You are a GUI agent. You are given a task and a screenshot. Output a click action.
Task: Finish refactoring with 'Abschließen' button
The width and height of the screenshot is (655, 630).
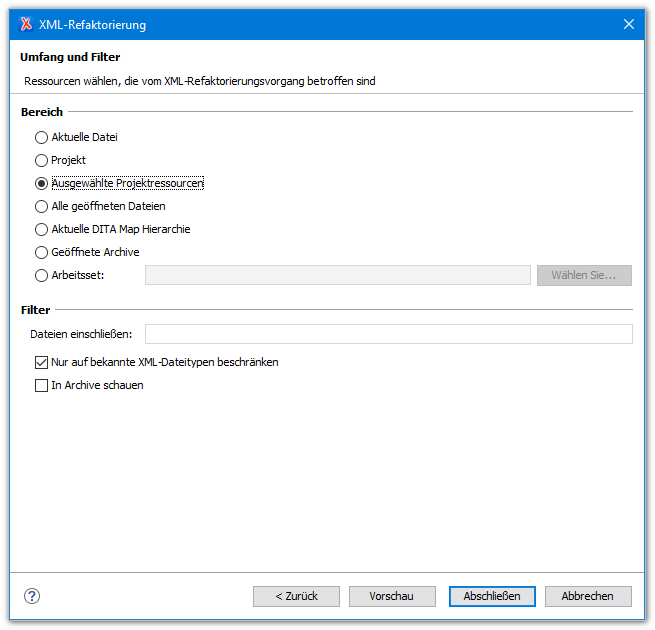[x=492, y=596]
